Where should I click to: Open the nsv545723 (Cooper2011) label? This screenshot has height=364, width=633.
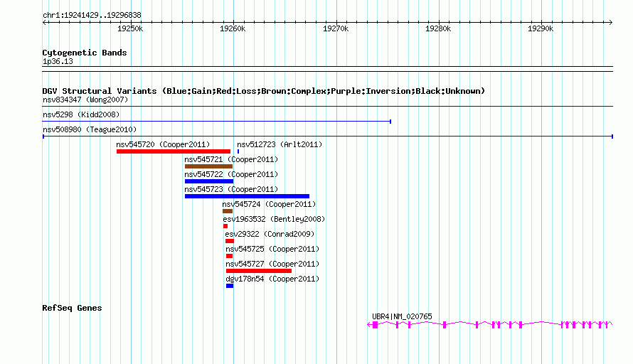coord(231,189)
